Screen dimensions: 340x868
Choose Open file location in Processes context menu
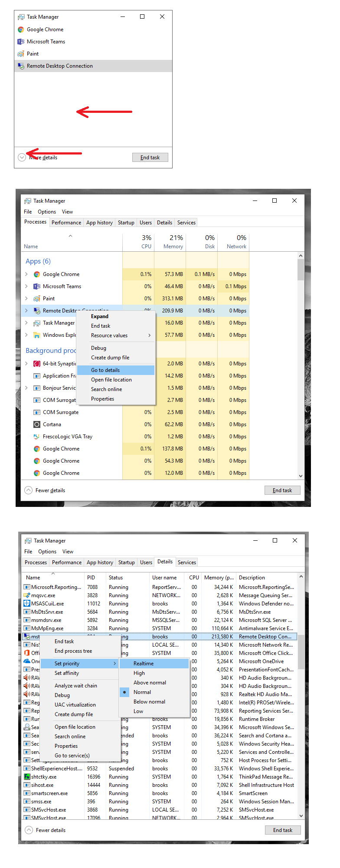click(x=116, y=380)
